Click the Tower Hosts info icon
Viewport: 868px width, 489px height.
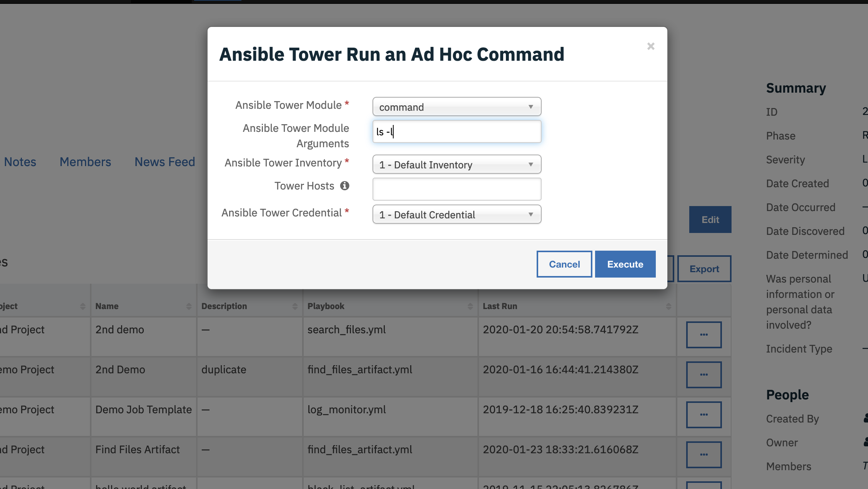click(x=345, y=186)
